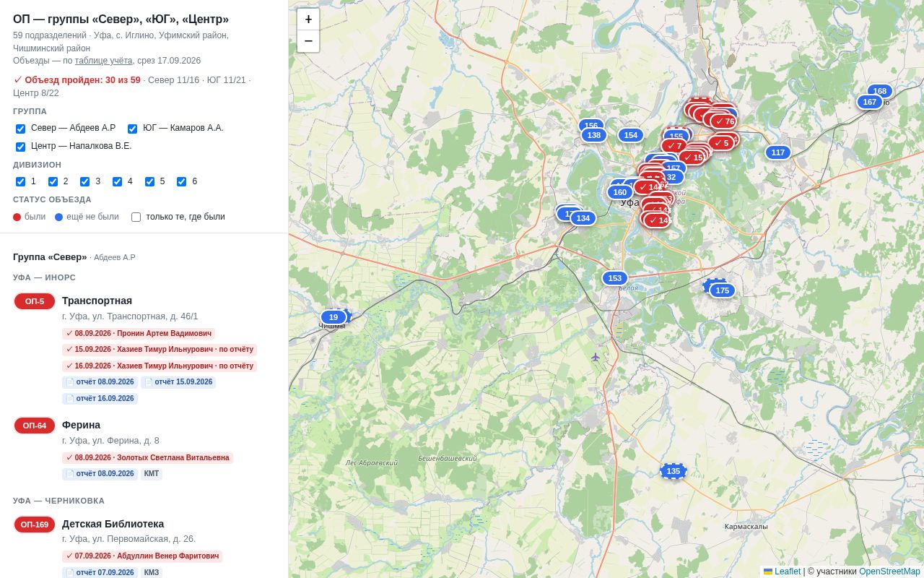
Task: Click visited red marker 5
Action: (721, 143)
